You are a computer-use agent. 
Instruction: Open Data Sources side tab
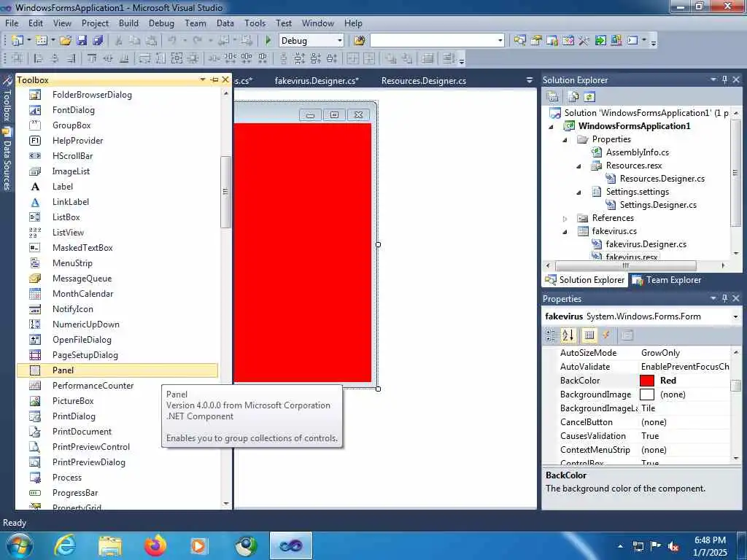(7, 160)
